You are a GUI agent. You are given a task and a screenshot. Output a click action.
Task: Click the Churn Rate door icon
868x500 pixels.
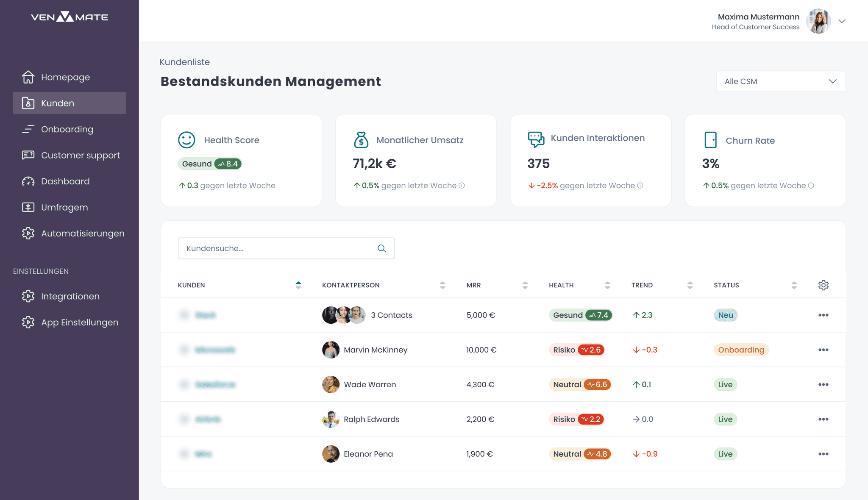710,140
